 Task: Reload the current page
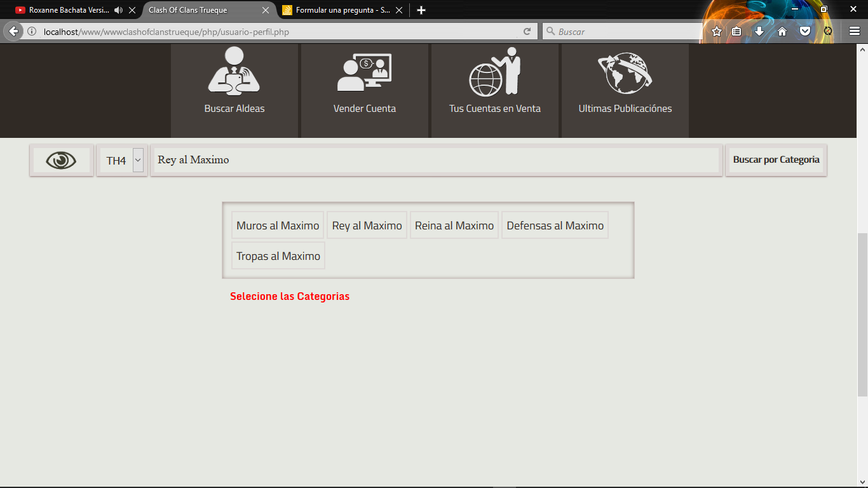pos(527,32)
